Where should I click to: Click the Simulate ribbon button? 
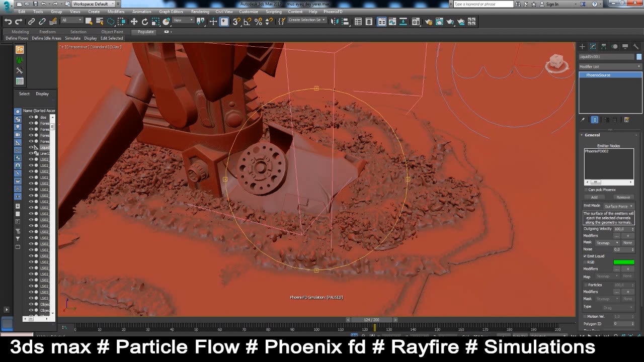(x=72, y=38)
